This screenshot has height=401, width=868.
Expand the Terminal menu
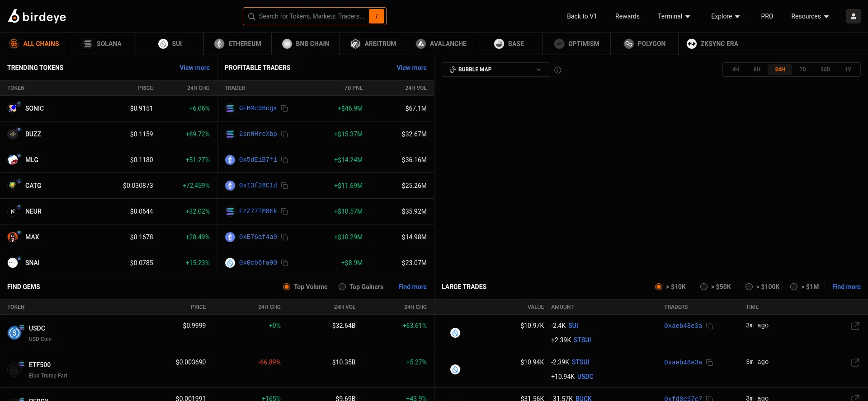click(x=674, y=16)
